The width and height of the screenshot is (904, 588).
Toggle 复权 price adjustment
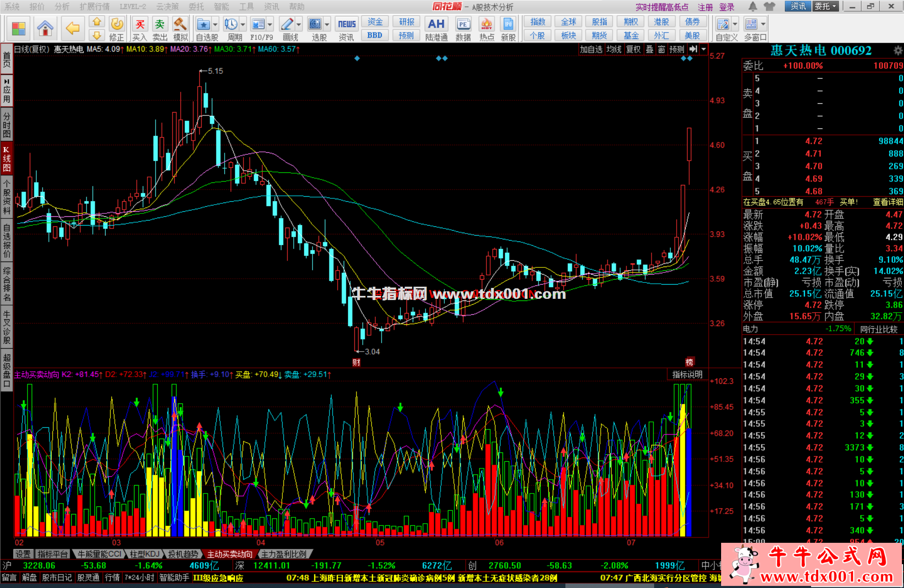pyautogui.click(x=633, y=49)
